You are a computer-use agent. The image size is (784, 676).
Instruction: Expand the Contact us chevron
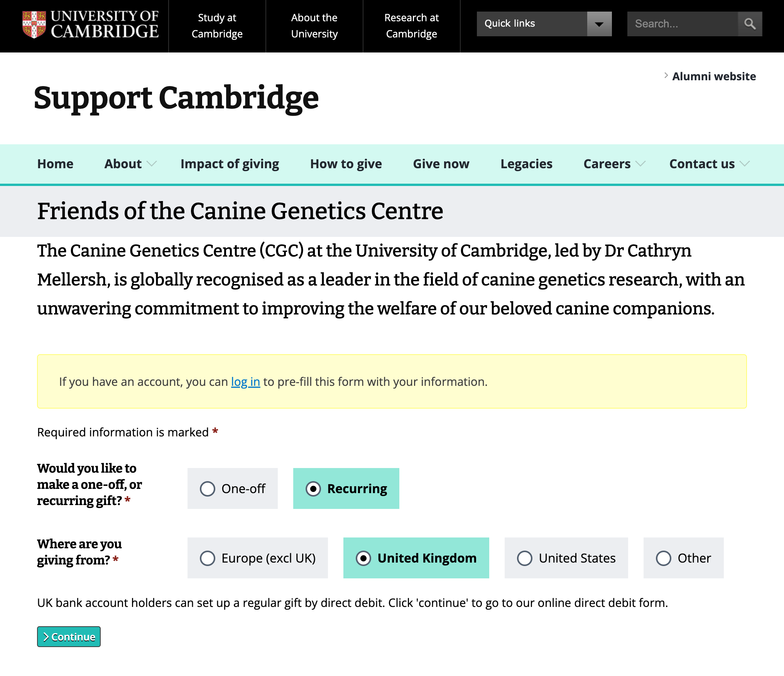(745, 164)
